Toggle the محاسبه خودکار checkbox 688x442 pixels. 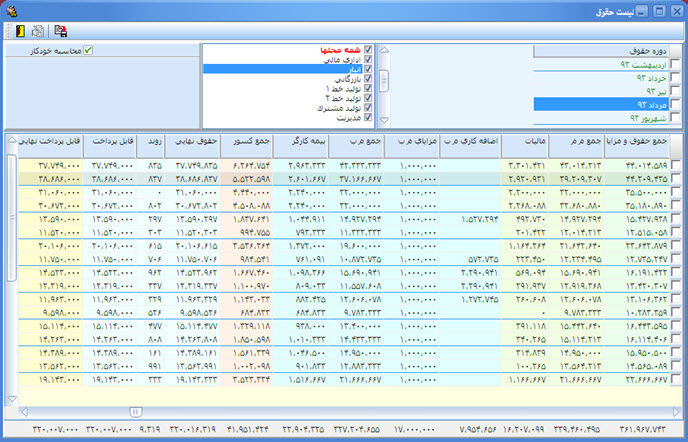tap(88, 50)
